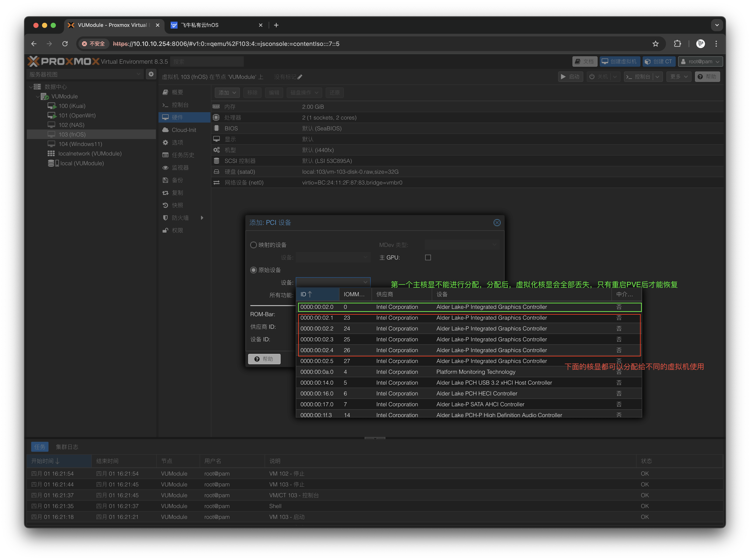Click the tag edit pencil icon

click(x=300, y=77)
